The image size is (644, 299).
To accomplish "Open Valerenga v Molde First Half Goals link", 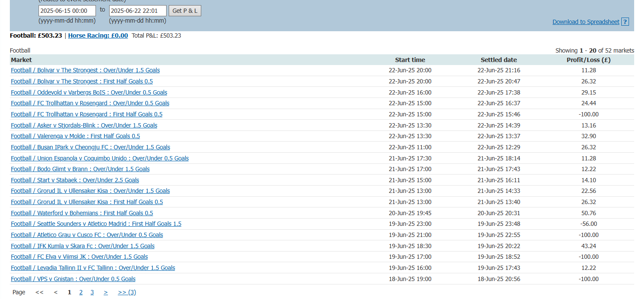I will point(75,136).
